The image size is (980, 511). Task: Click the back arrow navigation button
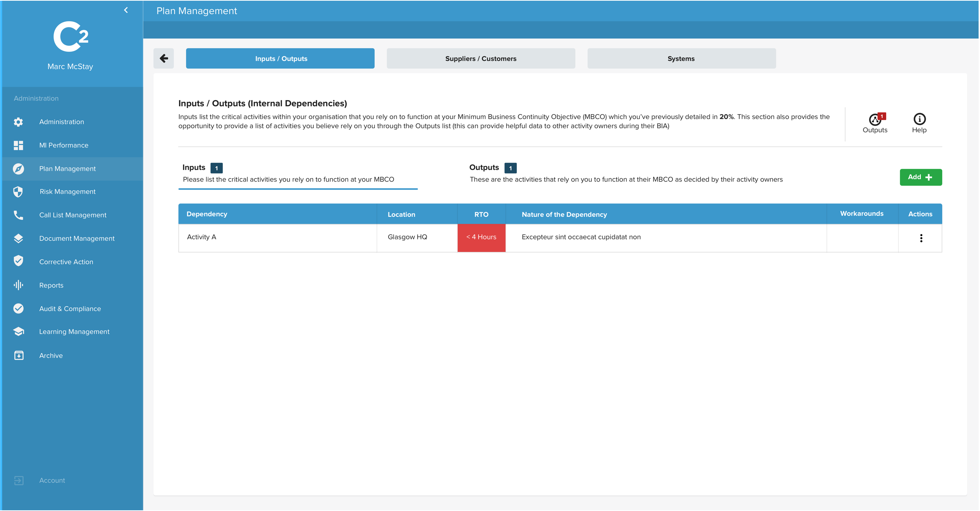tap(164, 58)
